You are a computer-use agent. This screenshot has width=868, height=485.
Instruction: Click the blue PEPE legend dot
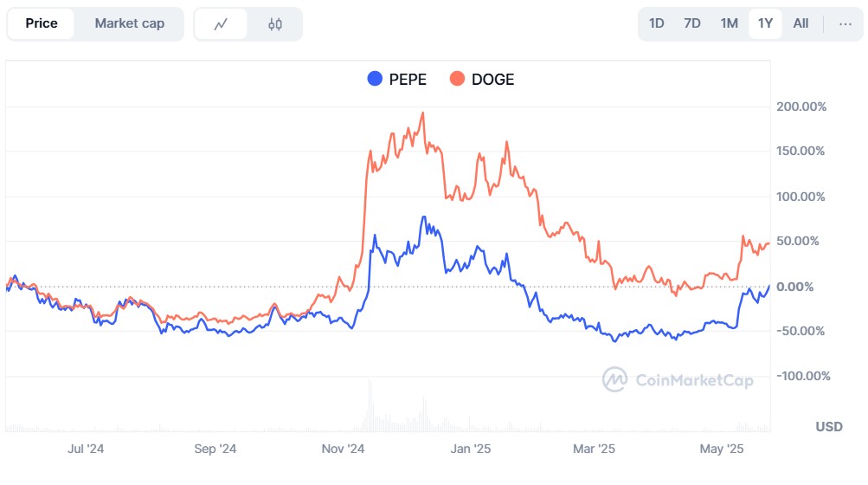375,79
